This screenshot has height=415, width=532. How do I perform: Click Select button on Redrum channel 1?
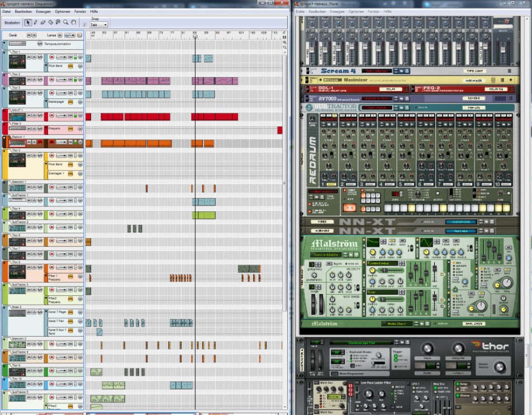click(x=331, y=185)
